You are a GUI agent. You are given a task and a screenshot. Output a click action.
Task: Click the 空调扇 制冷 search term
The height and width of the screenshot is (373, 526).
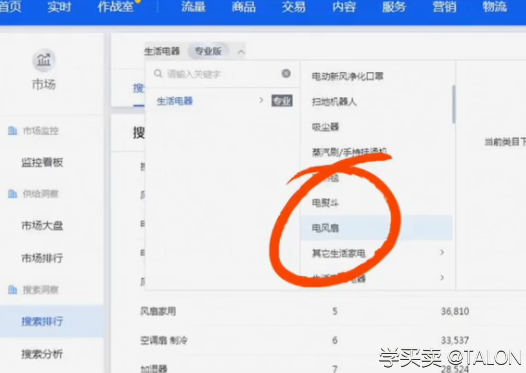164,340
